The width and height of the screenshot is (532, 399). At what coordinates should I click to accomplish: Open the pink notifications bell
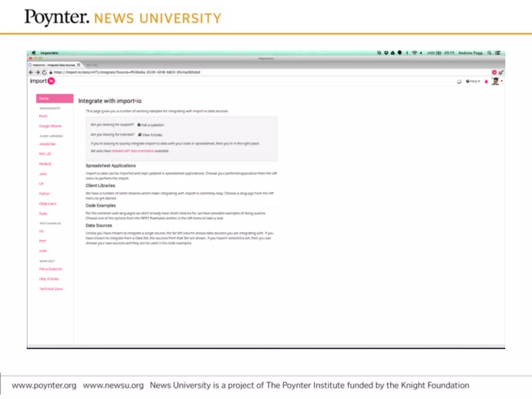[x=486, y=82]
